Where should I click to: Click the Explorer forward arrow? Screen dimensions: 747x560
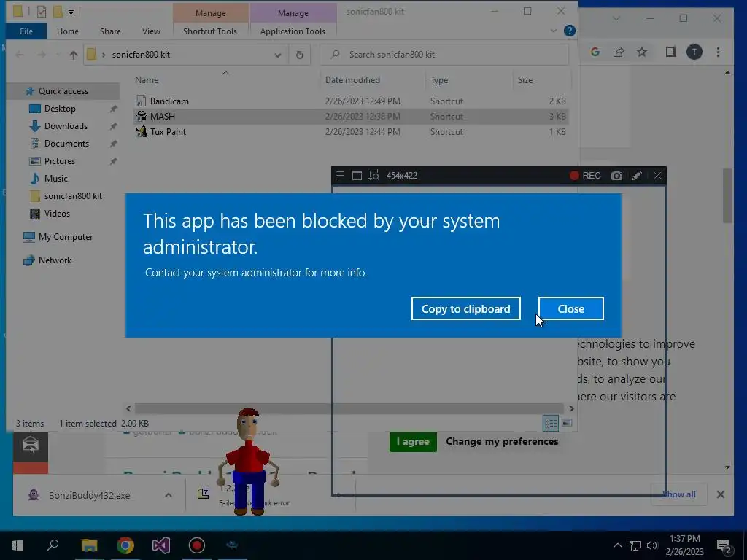tap(42, 55)
